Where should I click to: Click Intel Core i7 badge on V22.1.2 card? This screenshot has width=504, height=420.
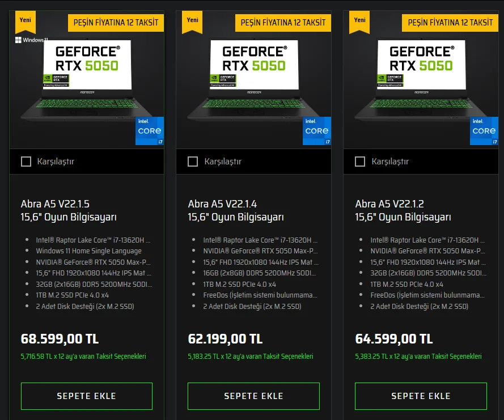[x=484, y=131]
